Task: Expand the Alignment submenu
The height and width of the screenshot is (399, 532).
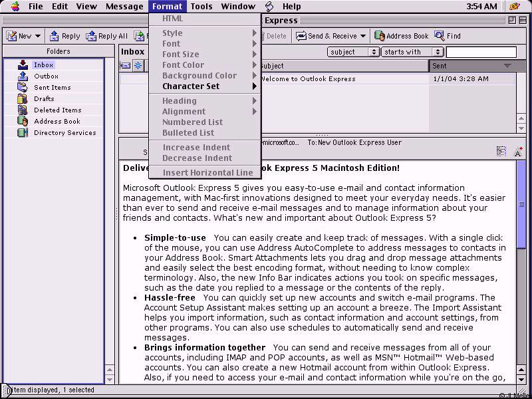Action: coord(205,111)
